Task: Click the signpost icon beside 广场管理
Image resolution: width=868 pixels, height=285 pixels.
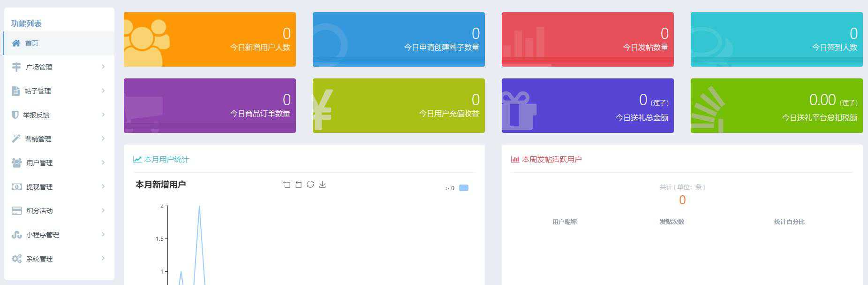Action: pos(16,67)
